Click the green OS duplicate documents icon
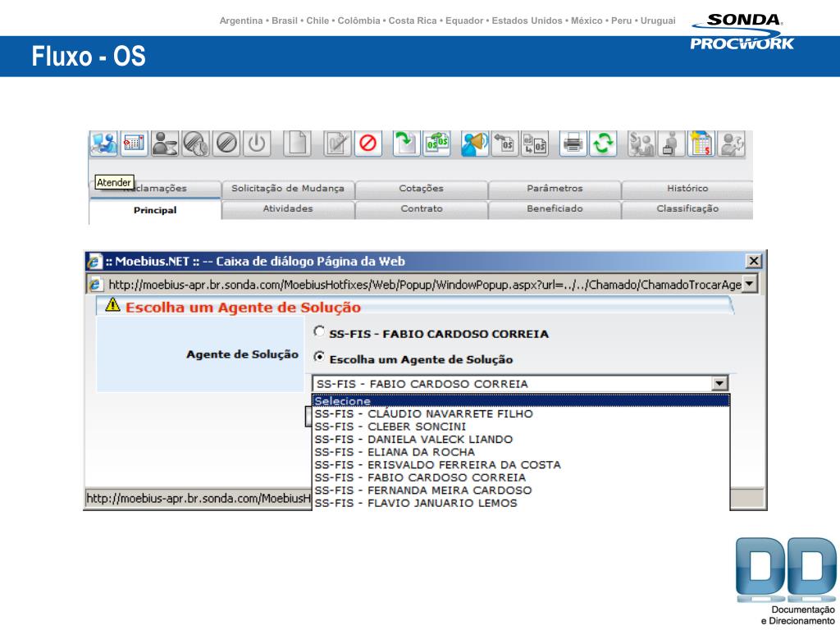The height and width of the screenshot is (630, 840). point(436,144)
